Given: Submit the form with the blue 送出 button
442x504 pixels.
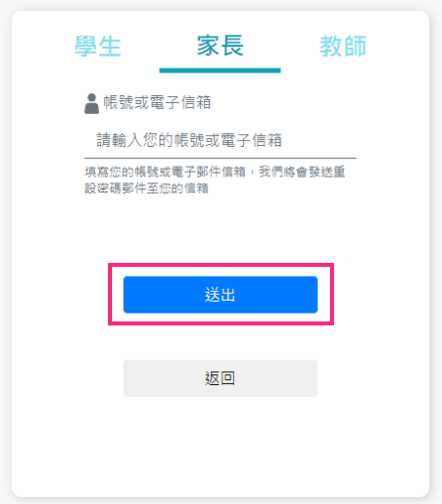Looking at the screenshot, I should [x=220, y=295].
